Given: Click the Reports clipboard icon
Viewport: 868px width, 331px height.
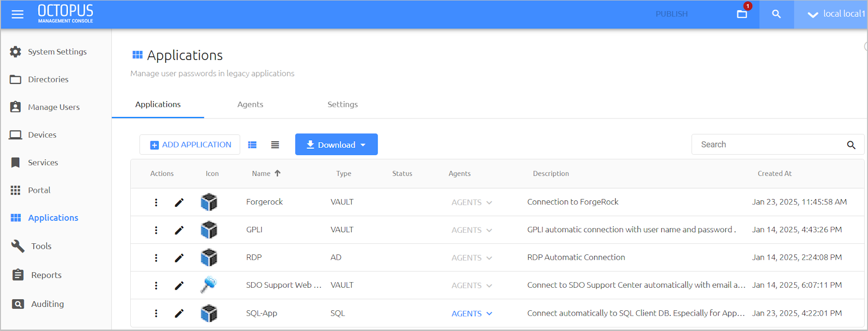Looking at the screenshot, I should coord(18,275).
